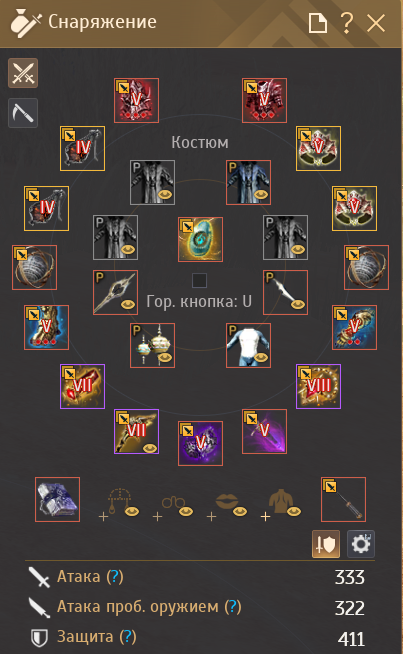Open equipment settings gear button

click(x=361, y=544)
